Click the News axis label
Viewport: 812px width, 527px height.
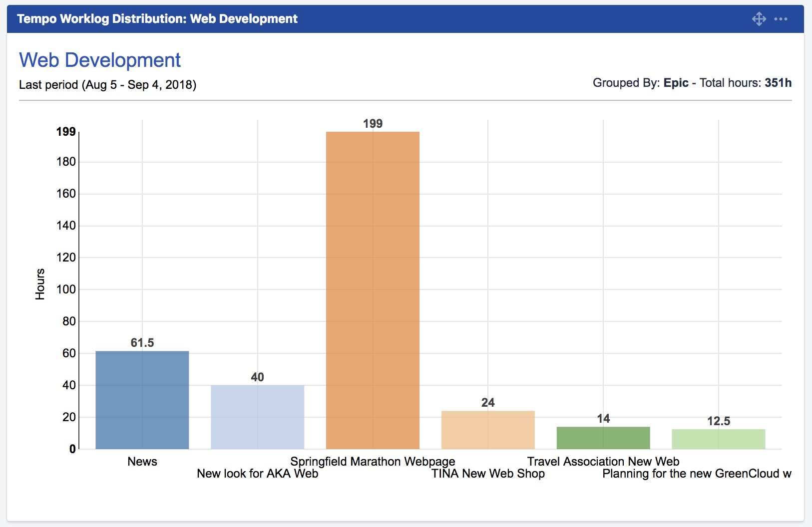point(142,462)
